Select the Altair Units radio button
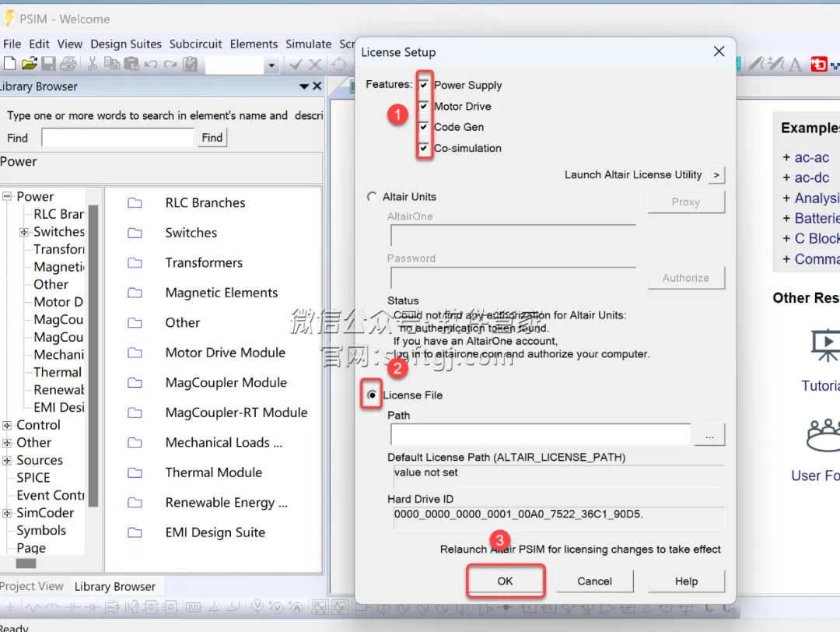Viewport: 840px width, 632px height. click(372, 197)
